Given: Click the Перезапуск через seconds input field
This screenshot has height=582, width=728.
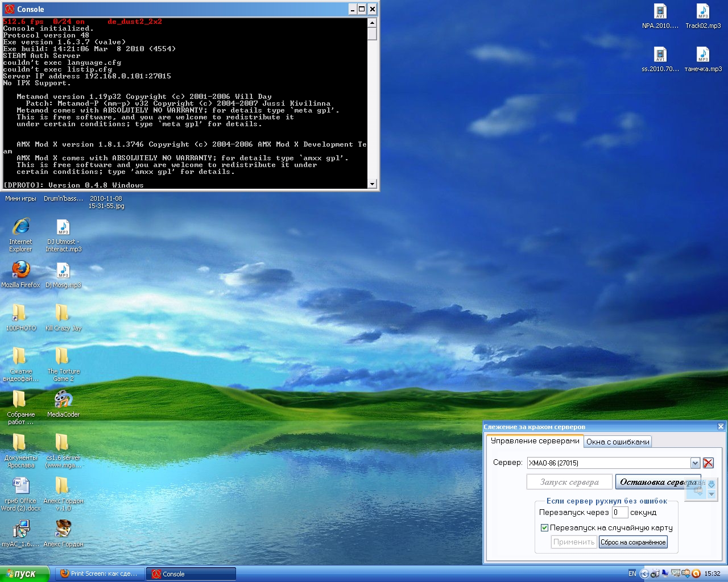Looking at the screenshot, I should [620, 512].
